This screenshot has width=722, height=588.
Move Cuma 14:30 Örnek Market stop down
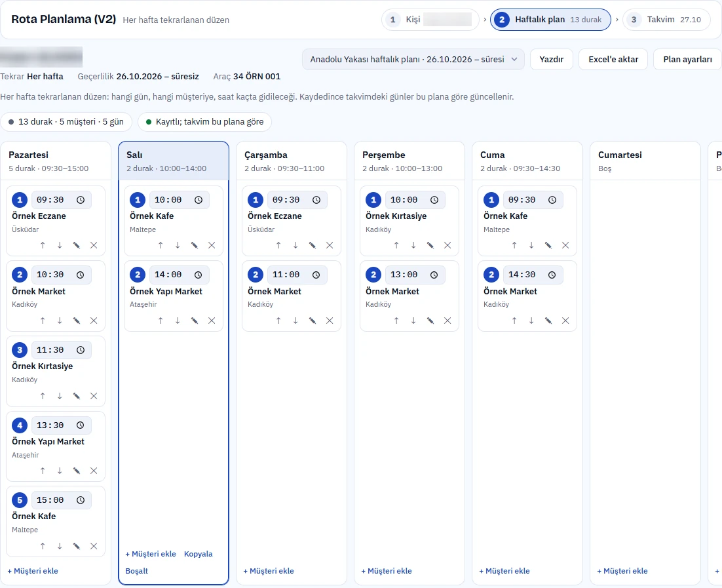point(531,321)
